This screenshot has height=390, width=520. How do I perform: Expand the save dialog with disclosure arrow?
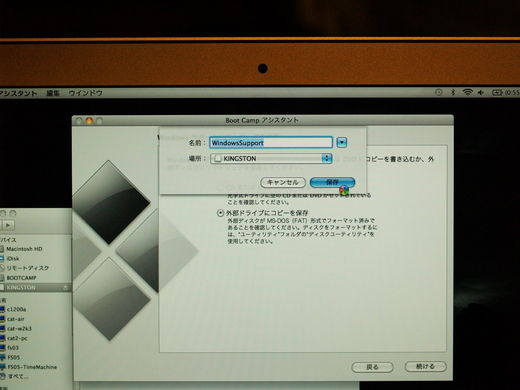(x=342, y=143)
